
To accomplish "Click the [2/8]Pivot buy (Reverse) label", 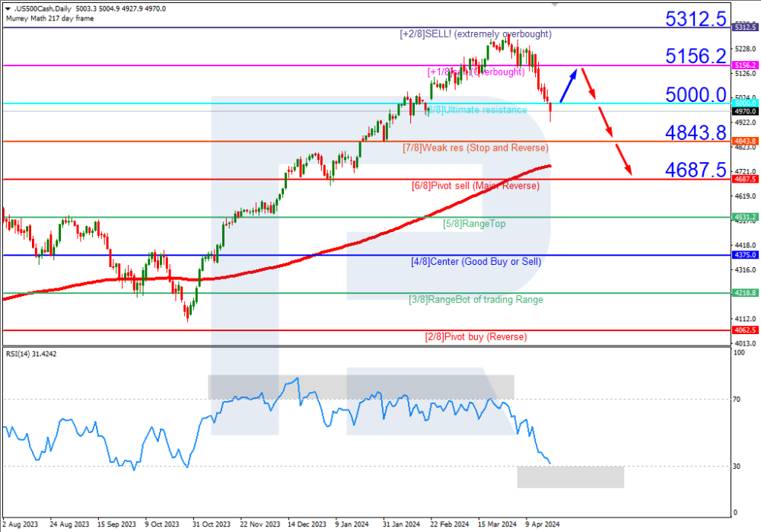I will tap(474, 336).
